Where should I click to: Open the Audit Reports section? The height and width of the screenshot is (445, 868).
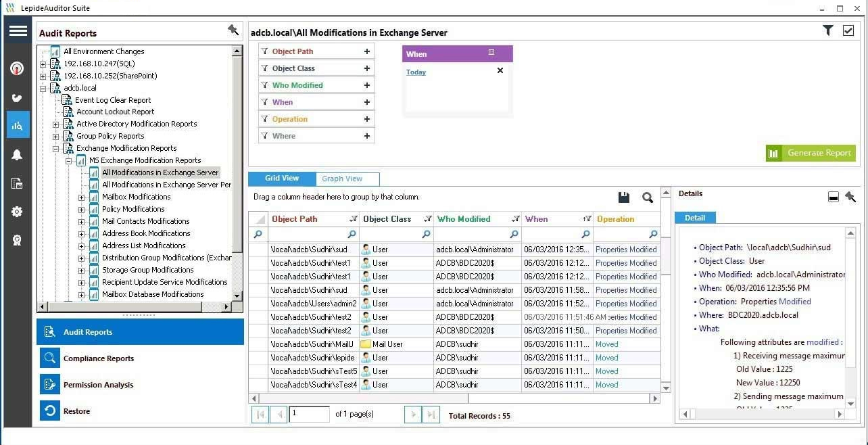[141, 332]
